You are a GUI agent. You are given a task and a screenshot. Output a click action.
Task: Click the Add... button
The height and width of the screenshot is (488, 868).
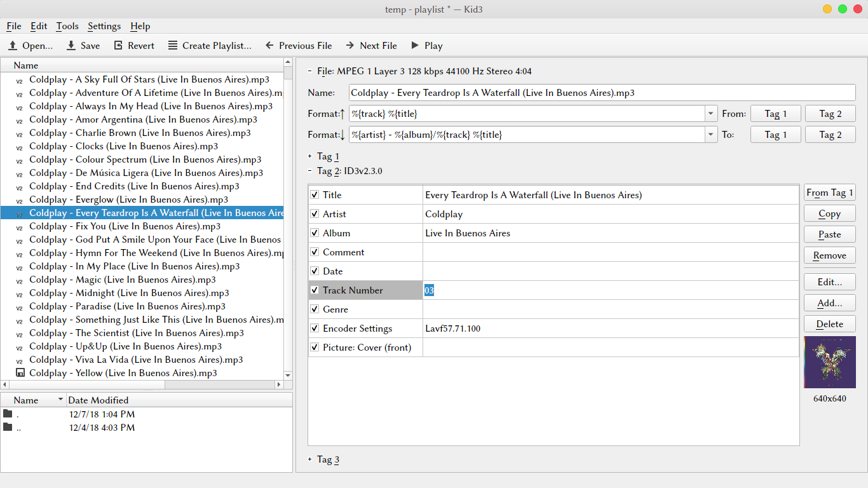(x=830, y=303)
